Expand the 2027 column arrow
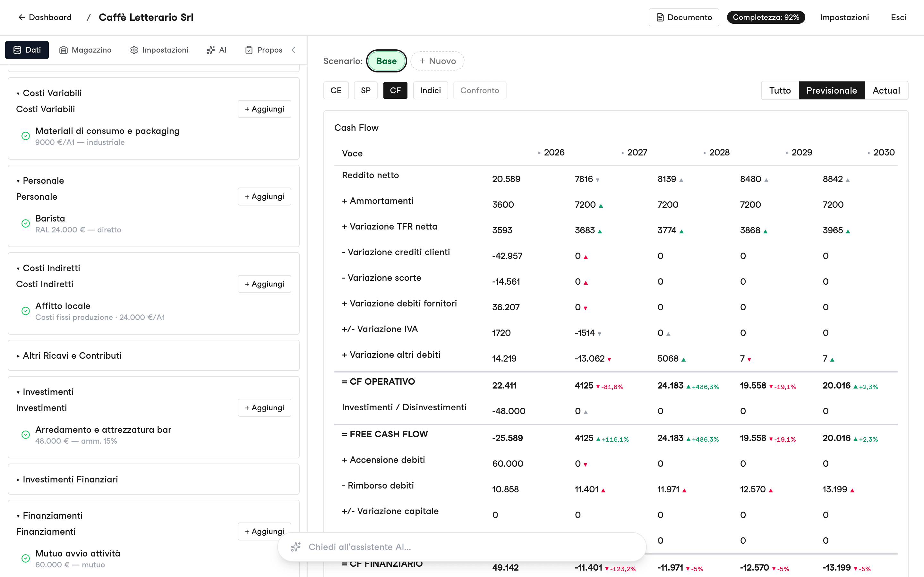 pyautogui.click(x=623, y=153)
